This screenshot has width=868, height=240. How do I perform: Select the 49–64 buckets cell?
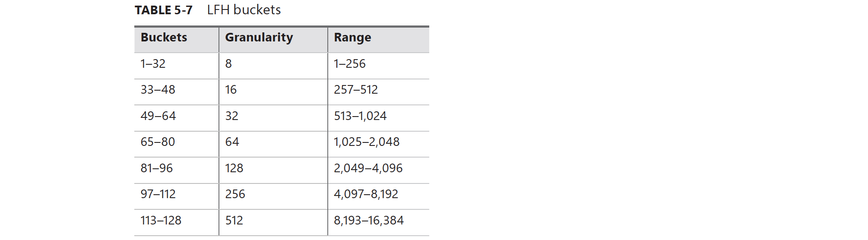pyautogui.click(x=158, y=116)
